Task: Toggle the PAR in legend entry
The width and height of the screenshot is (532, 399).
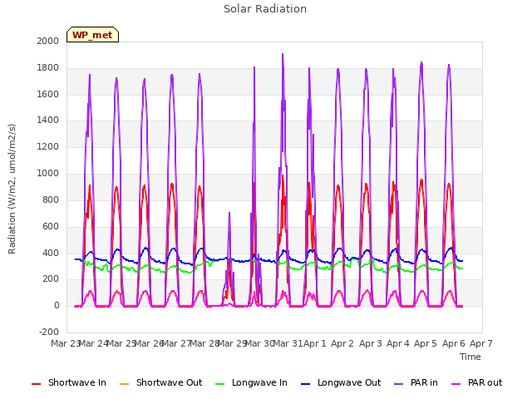Action: [416, 382]
